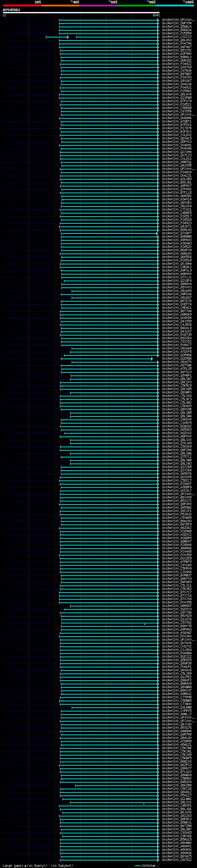Select hit label UniRef100_C5K5C9
Viewport: 197px width, 868px height.
[176, 386]
